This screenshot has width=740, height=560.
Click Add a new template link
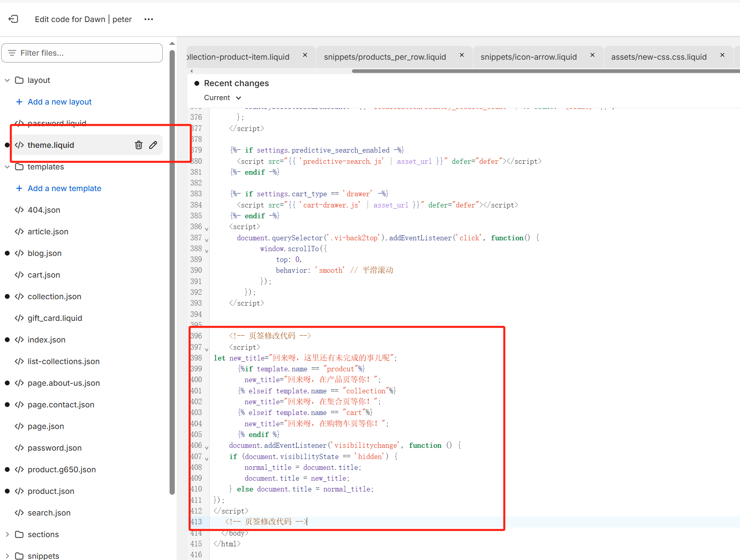click(x=64, y=188)
